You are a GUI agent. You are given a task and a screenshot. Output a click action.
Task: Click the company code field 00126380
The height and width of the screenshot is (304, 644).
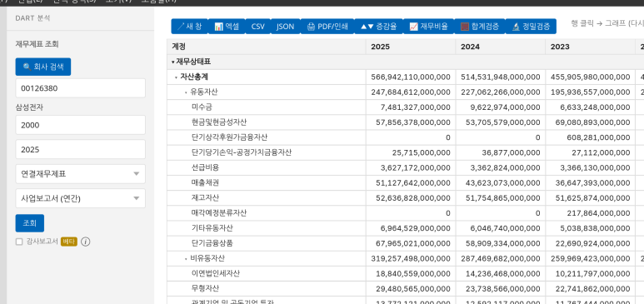81,88
